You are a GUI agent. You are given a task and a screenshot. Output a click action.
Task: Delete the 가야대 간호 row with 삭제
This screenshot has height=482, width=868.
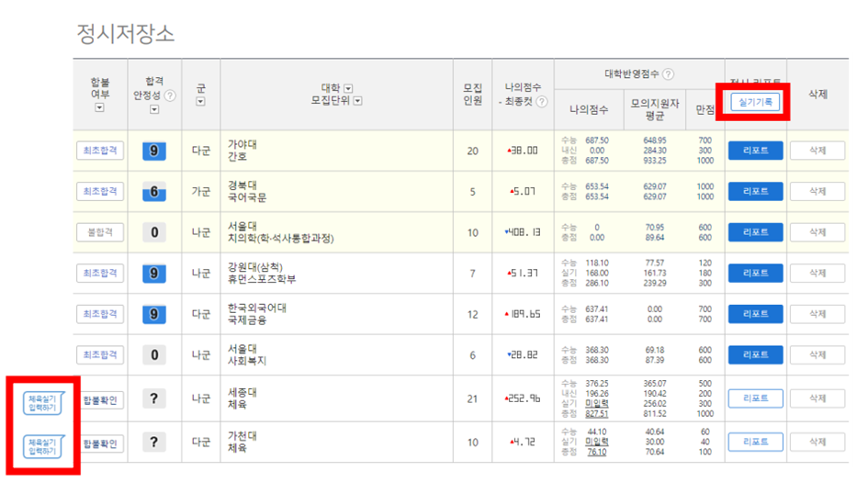pos(817,151)
